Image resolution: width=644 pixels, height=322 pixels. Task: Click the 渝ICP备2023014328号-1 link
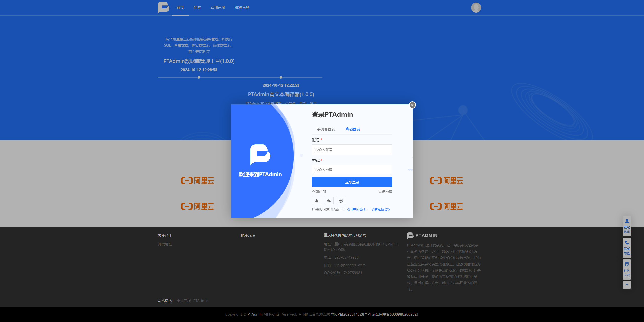350,314
